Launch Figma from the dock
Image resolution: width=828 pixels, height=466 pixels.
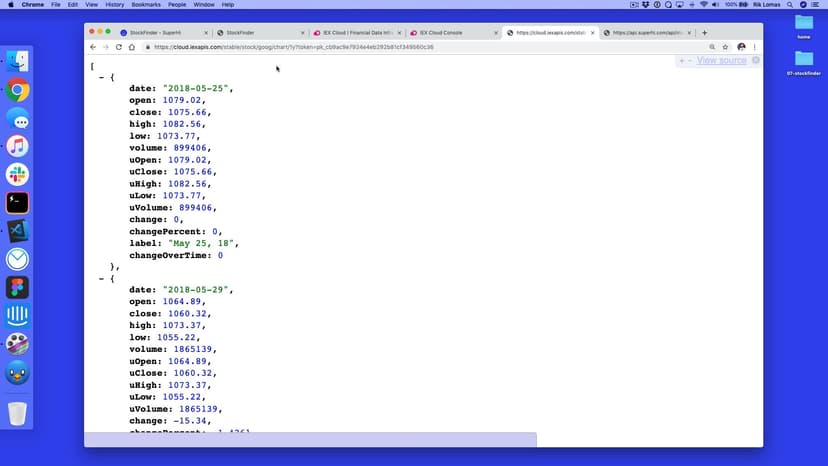point(17,288)
